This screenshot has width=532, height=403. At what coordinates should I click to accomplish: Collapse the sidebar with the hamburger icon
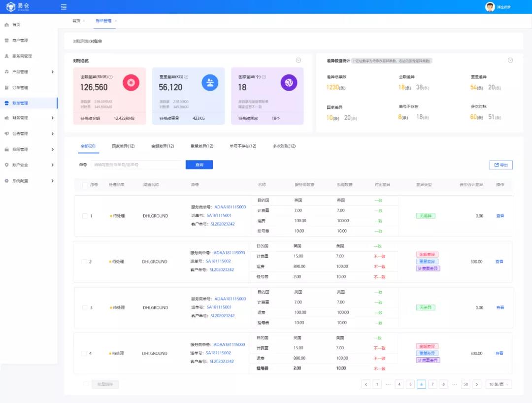(64, 7)
